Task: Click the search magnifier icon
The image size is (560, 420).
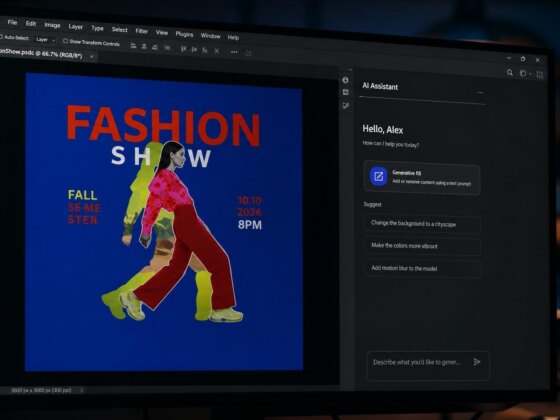Action: coord(510,73)
